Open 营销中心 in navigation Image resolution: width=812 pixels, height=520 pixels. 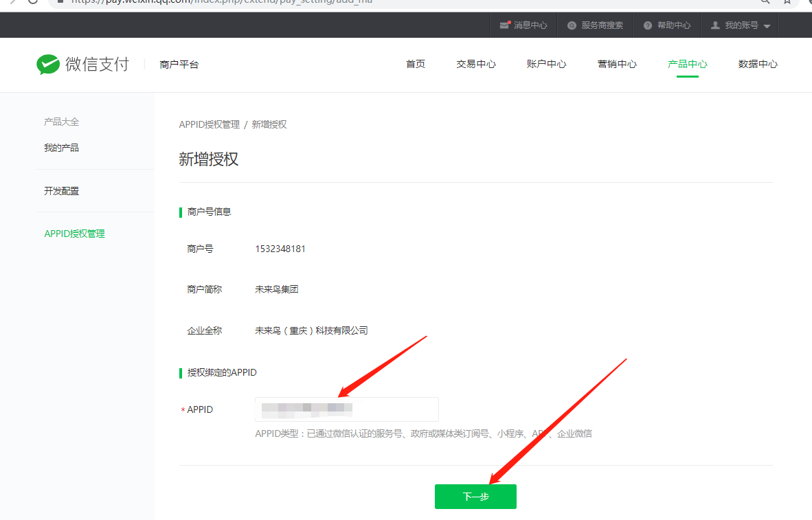pos(617,64)
